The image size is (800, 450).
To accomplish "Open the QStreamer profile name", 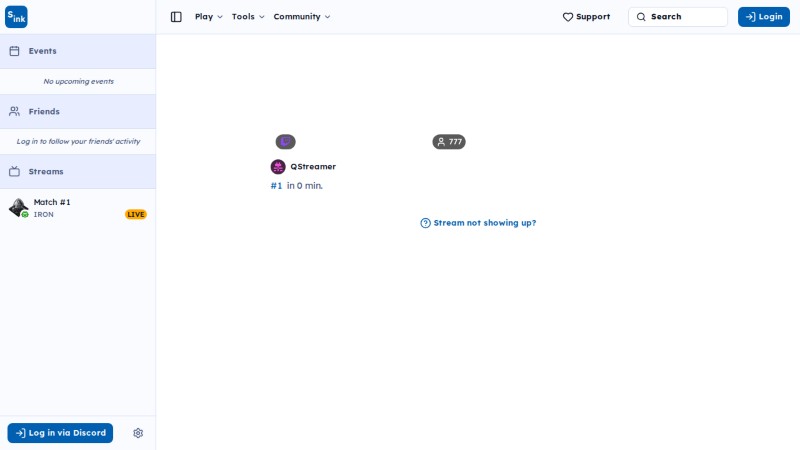I will pos(313,167).
